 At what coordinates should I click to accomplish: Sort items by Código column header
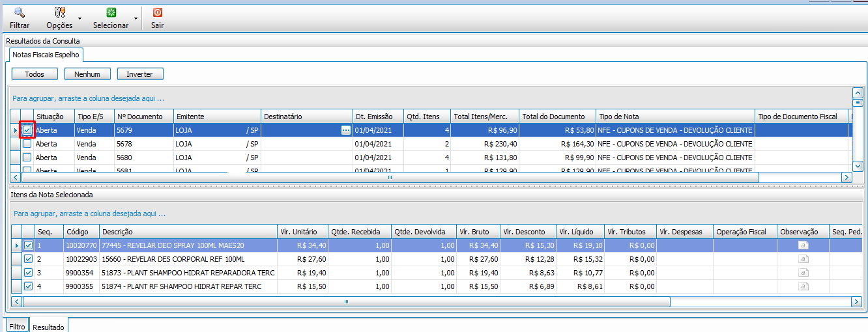click(81, 232)
